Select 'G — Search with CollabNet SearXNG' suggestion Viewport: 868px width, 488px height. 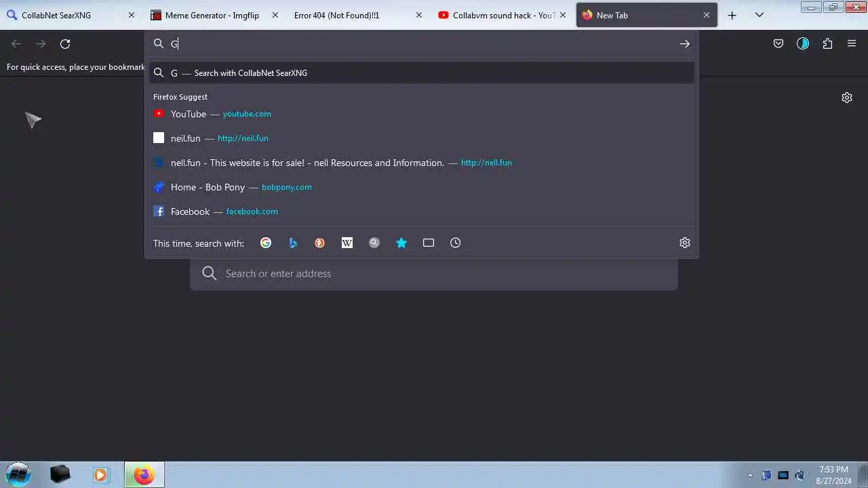pyautogui.click(x=422, y=73)
